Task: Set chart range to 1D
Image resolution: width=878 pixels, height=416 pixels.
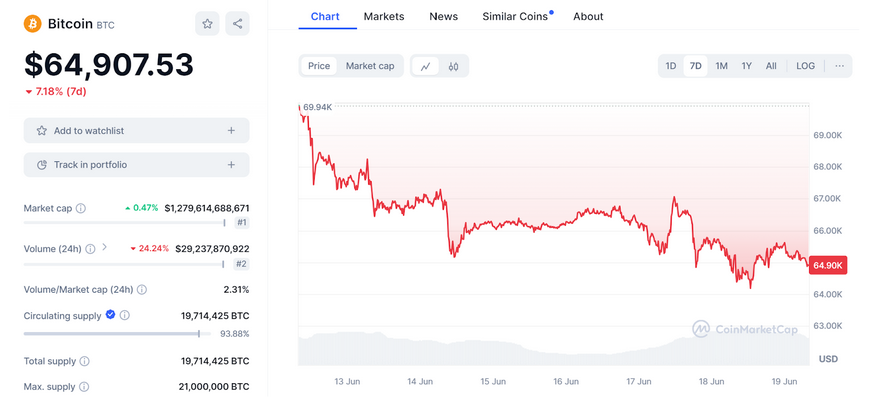Action: [671, 66]
